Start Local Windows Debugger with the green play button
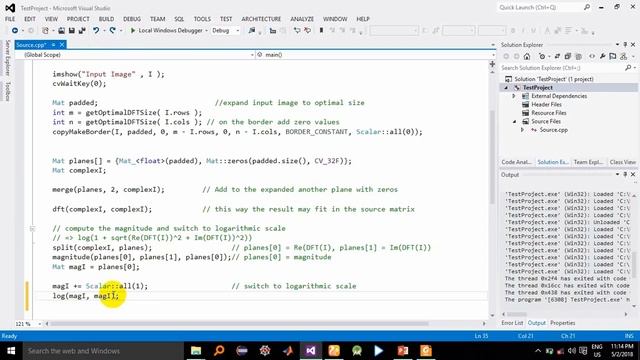The height and width of the screenshot is (360, 640). 133,31
